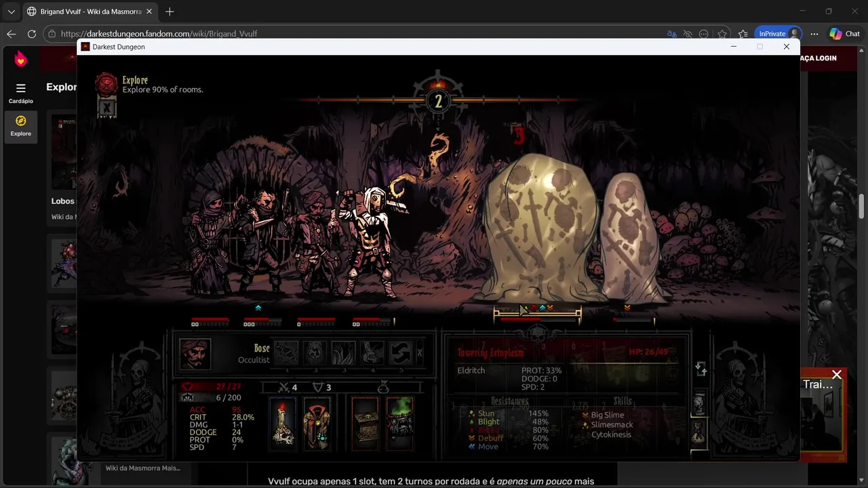Select the Occultist's second skill with skull icon
The width and height of the screenshot is (868, 488).
coord(315,353)
